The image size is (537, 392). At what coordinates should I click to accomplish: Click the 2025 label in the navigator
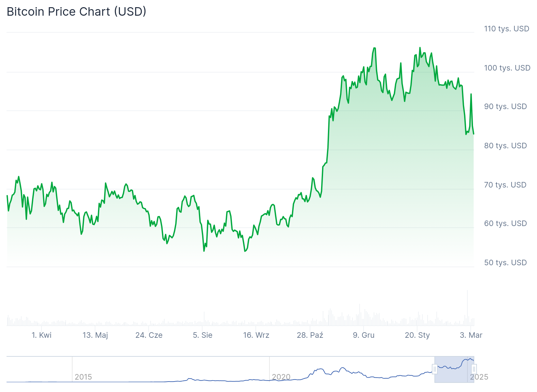[x=480, y=377]
